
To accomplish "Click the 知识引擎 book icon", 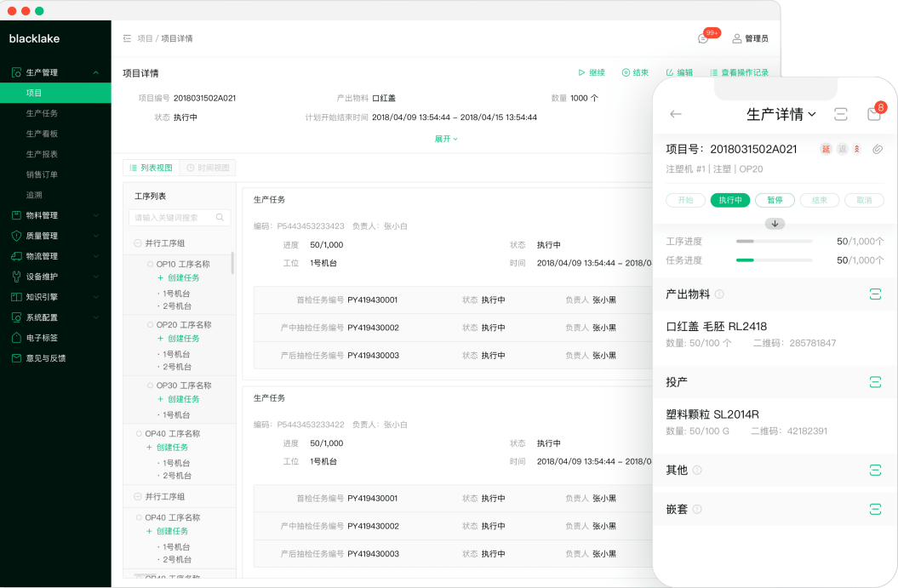I will click(17, 297).
